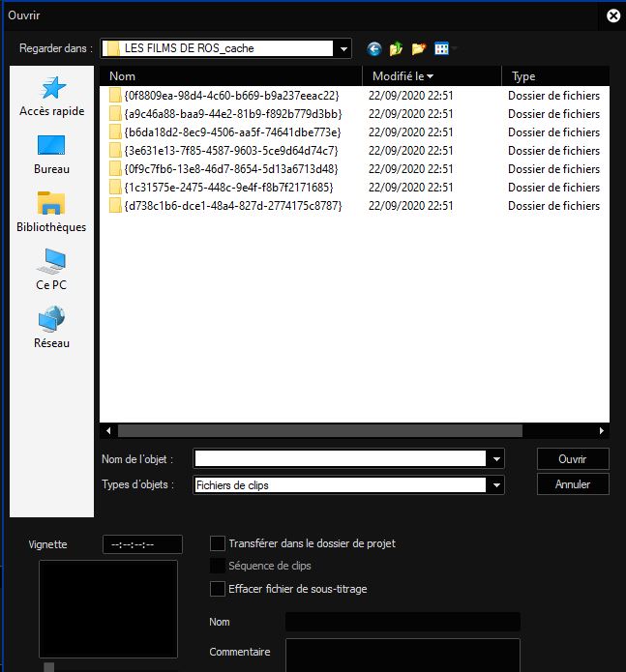Click the Vignette timecode field
Screen dimensions: 626x672
click(x=142, y=544)
